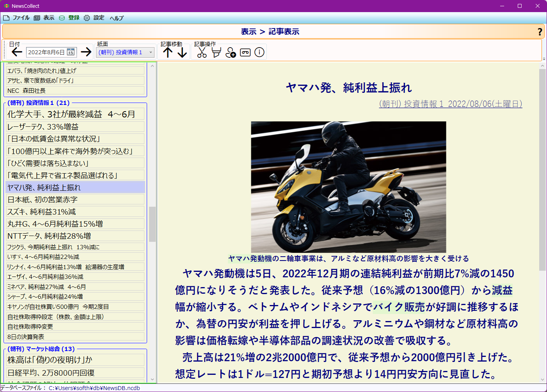Select article 自社株取得枠設定（株数、金額は上限）
This screenshot has width=547, height=392.
(x=75, y=317)
